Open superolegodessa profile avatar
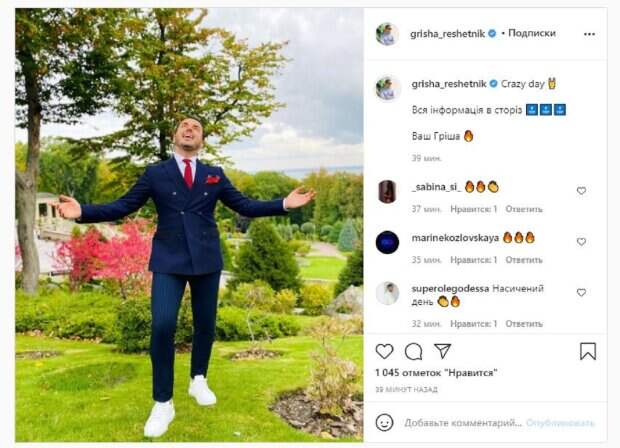 coord(387,293)
